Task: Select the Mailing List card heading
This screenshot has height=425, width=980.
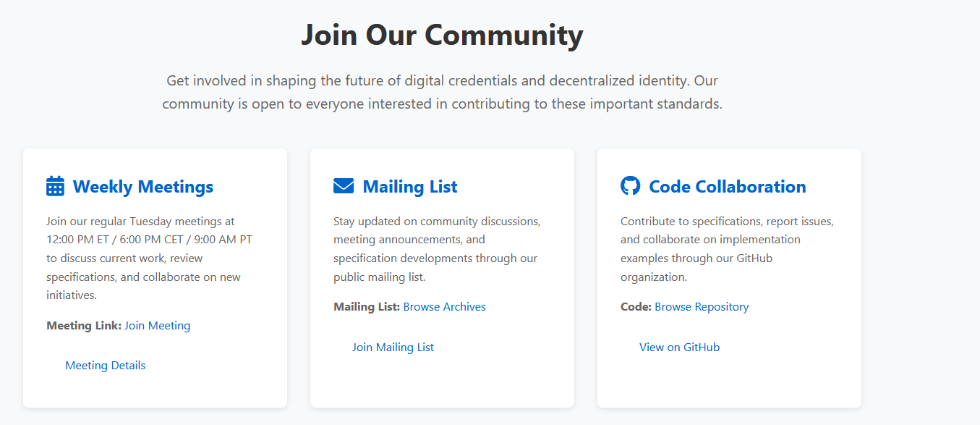Action: 409,187
